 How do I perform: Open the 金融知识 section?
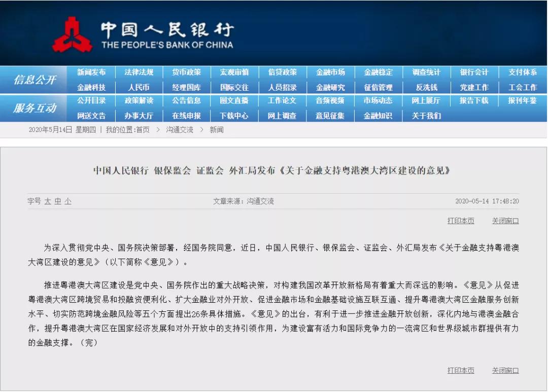(x=379, y=116)
